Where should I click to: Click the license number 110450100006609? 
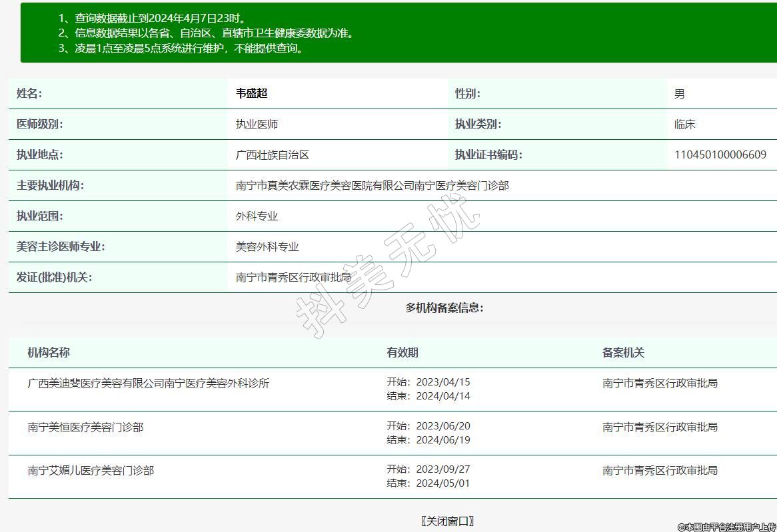(720, 155)
